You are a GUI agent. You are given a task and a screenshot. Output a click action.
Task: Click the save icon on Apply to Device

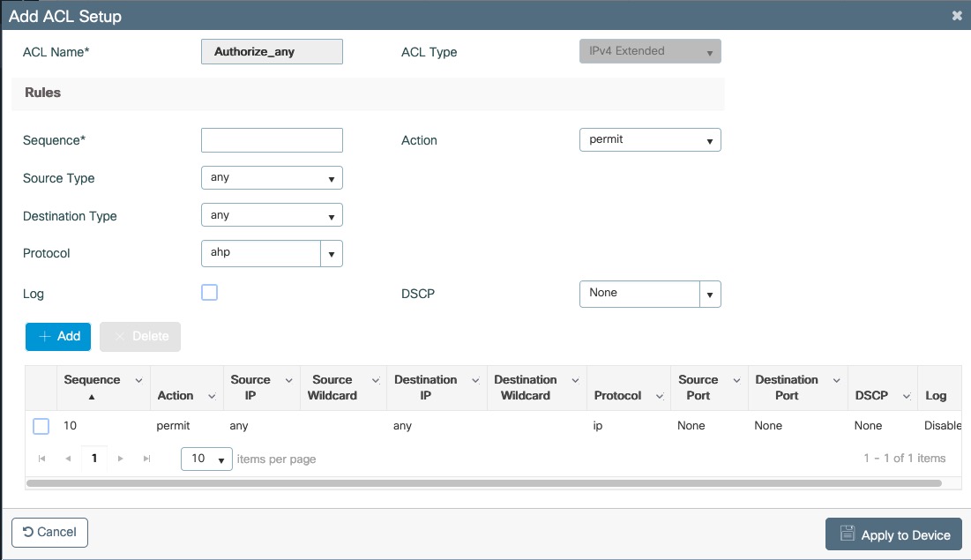click(x=848, y=534)
